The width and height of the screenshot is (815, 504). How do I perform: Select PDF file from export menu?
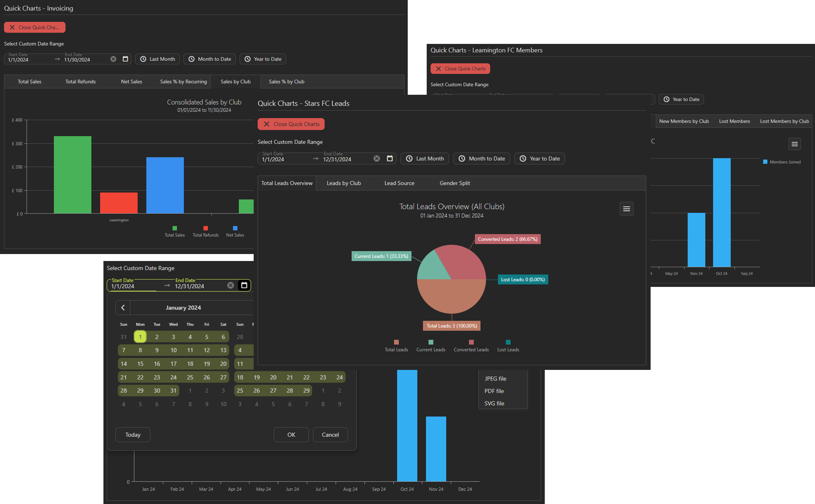tap(494, 391)
